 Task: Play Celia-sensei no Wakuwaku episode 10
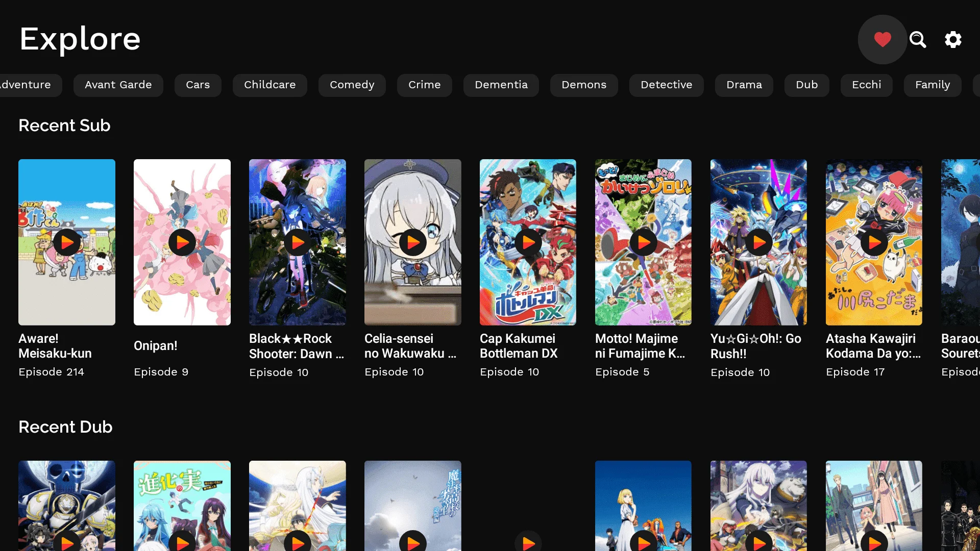click(413, 242)
